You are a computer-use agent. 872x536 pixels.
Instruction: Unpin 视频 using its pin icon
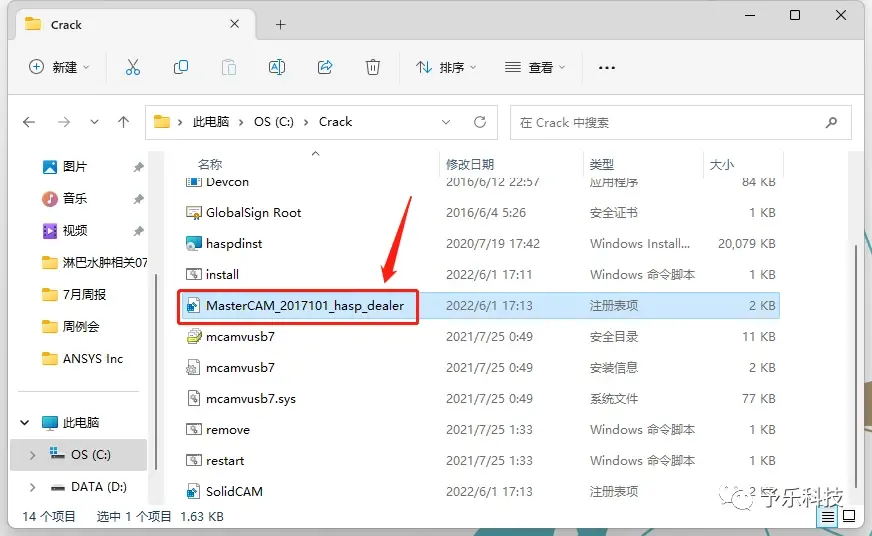tap(138, 231)
